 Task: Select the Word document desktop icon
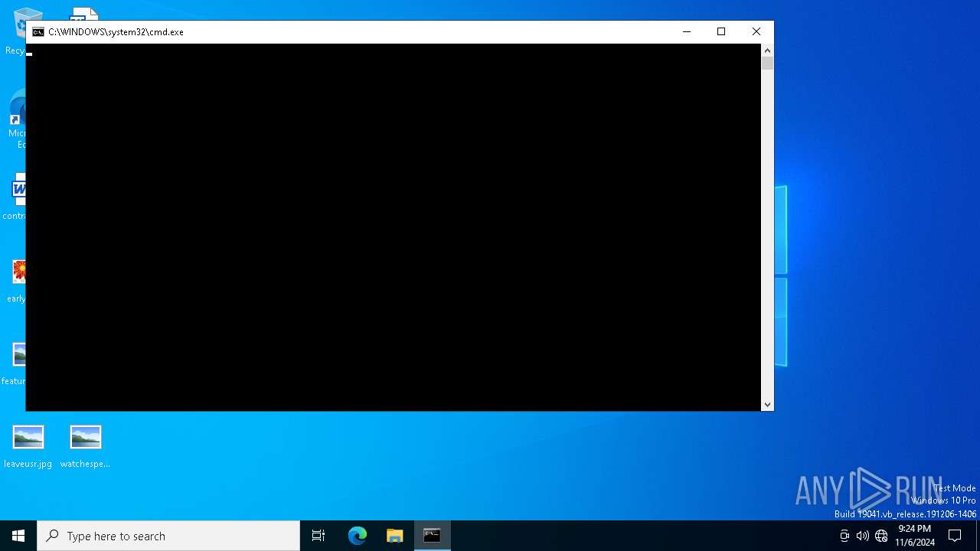(x=15, y=197)
